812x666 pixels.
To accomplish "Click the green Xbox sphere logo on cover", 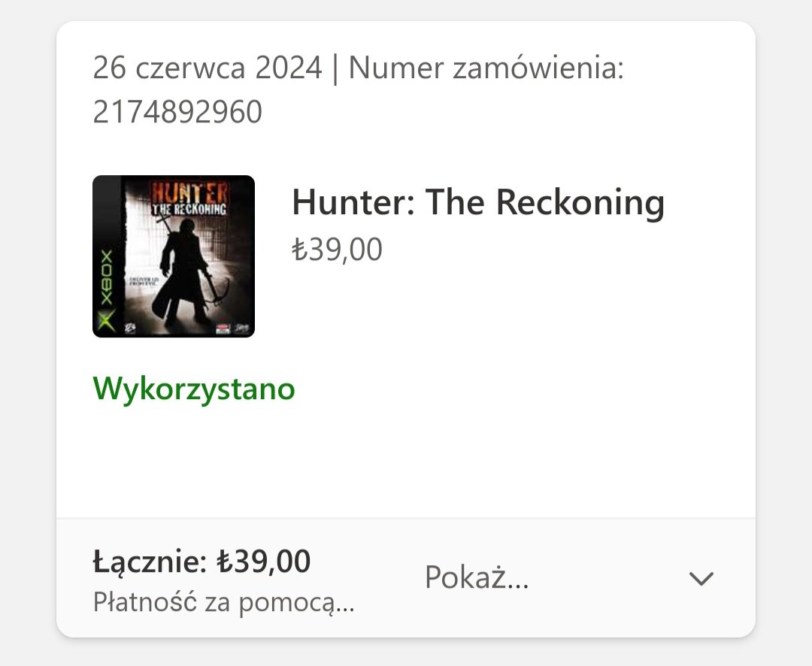I will 107,320.
